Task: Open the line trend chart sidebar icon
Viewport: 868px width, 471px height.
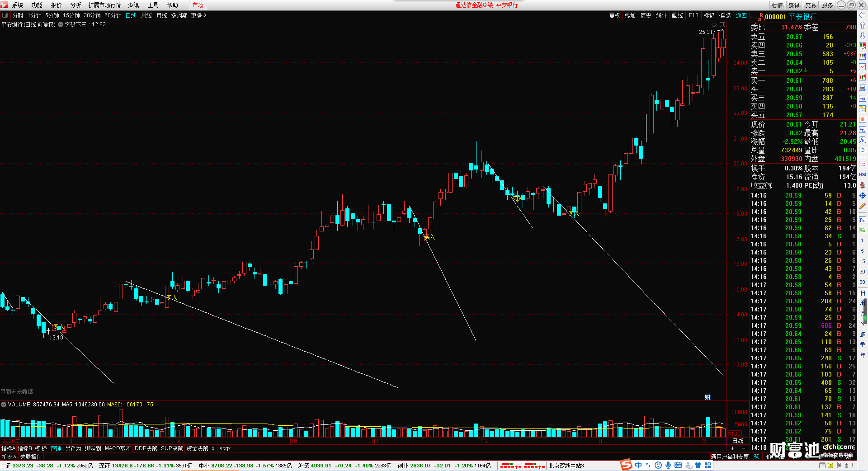Action: click(863, 67)
